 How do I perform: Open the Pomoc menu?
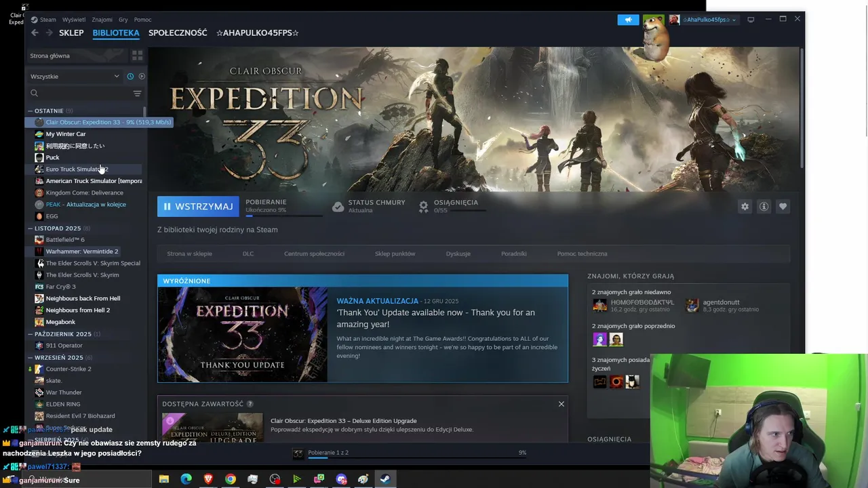pyautogui.click(x=142, y=20)
